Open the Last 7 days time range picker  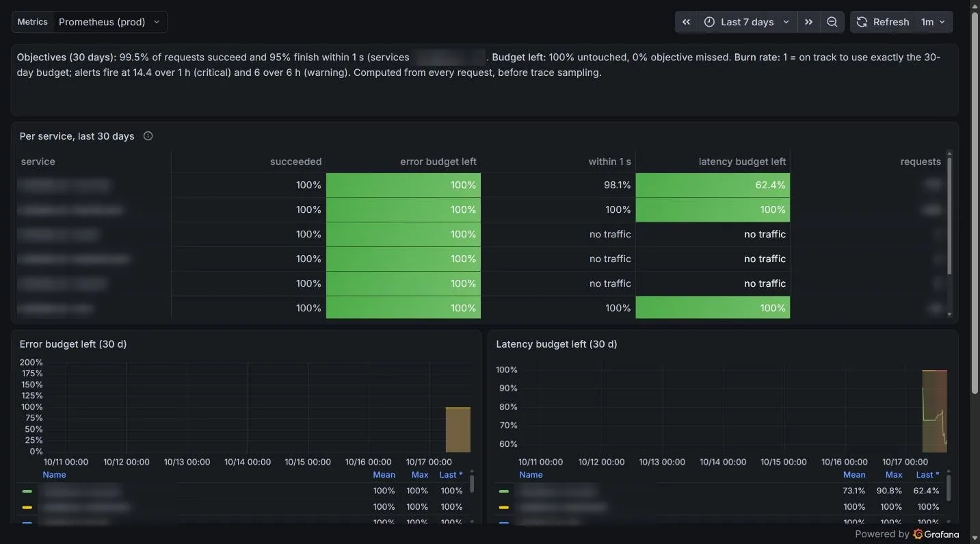(747, 22)
